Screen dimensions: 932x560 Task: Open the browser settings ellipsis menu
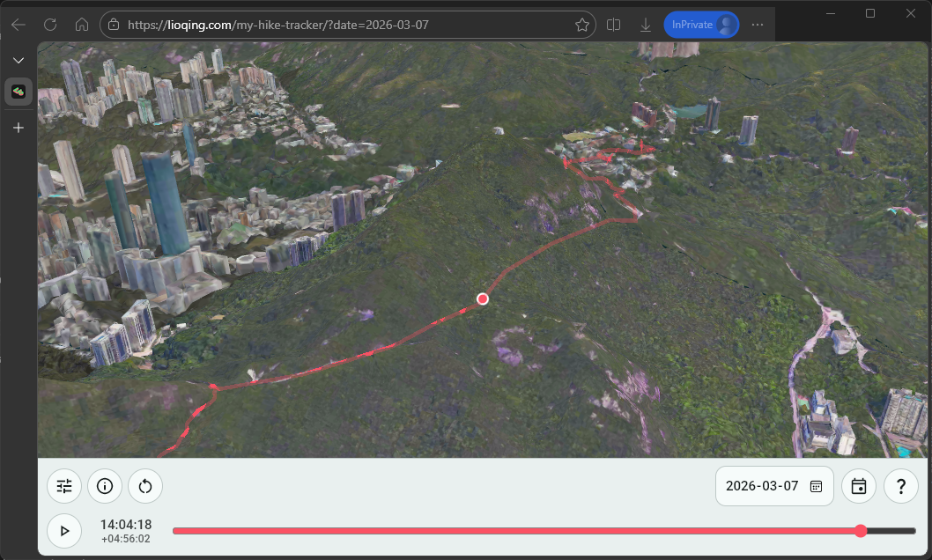[x=757, y=24]
